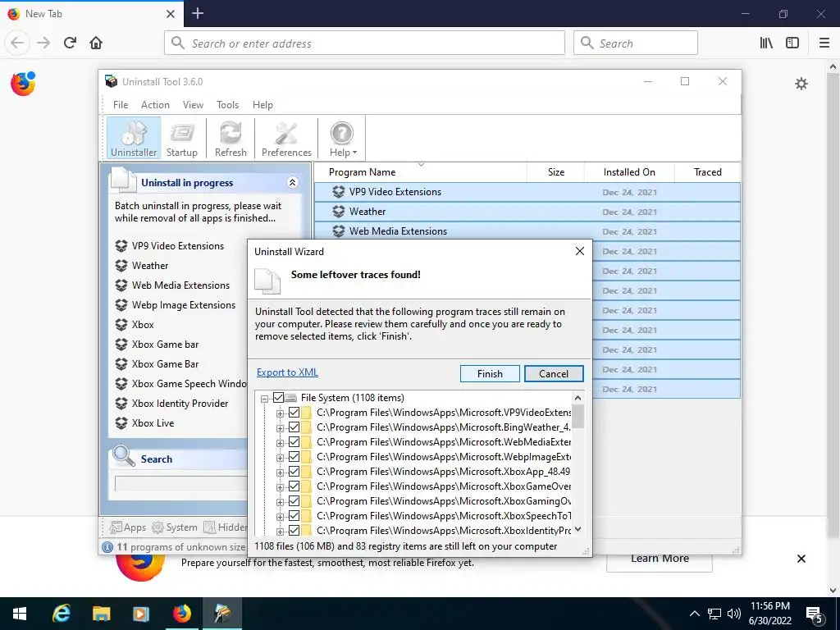840x630 pixels.
Task: Open the Windows Start menu
Action: click(x=20, y=614)
